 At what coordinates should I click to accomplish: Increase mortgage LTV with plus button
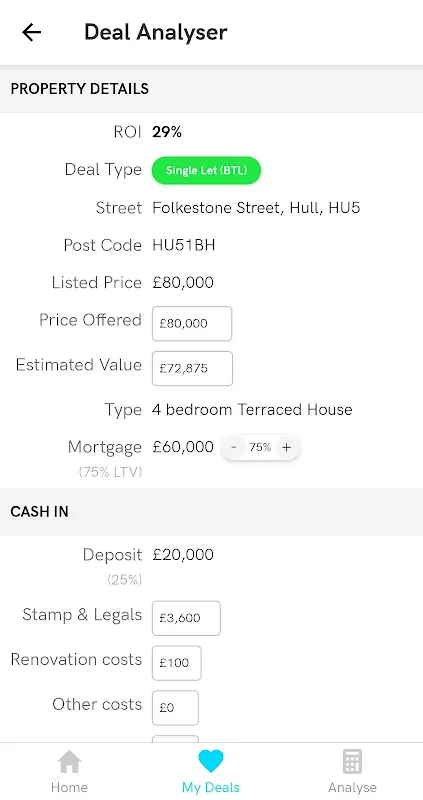coord(286,447)
